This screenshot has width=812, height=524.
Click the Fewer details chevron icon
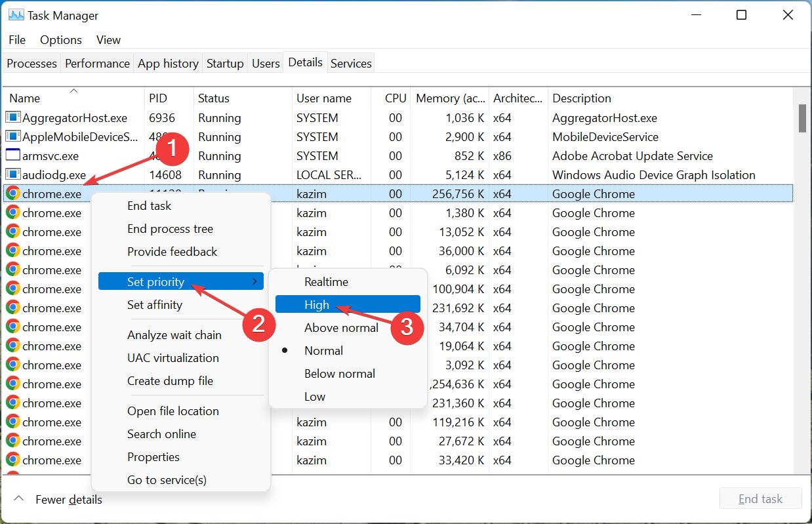point(18,499)
